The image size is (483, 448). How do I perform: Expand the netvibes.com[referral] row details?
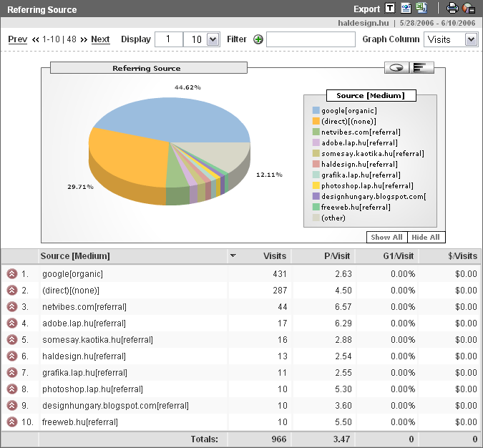click(12, 307)
